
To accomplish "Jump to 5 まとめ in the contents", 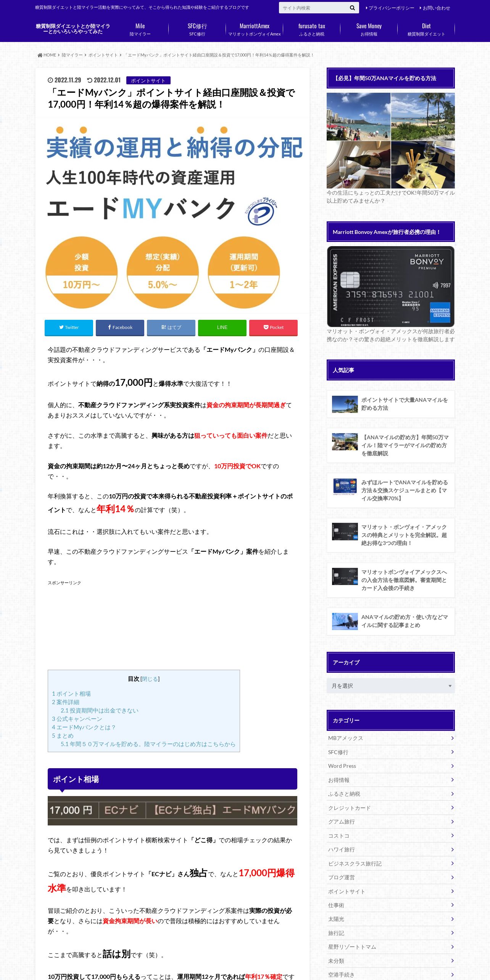I will pos(63,736).
